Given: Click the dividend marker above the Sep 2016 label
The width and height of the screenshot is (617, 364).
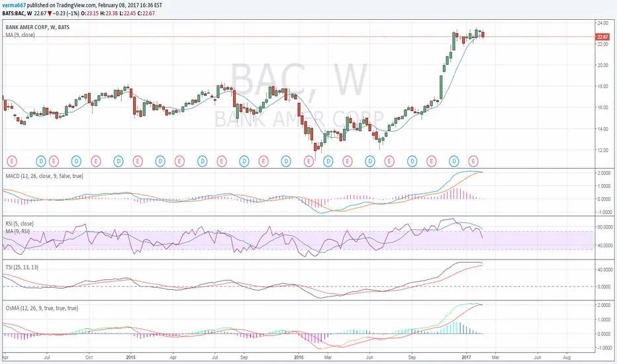Looking at the screenshot, I should 412,161.
